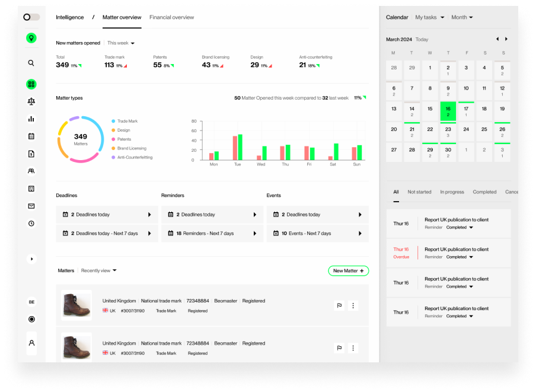Open the analytics bar chart icon
This screenshot has height=392, width=536.
(x=31, y=119)
